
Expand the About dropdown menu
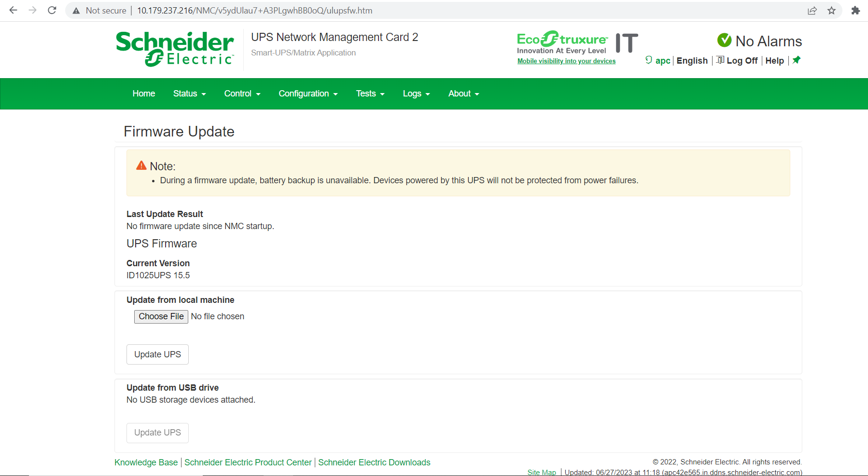point(464,94)
